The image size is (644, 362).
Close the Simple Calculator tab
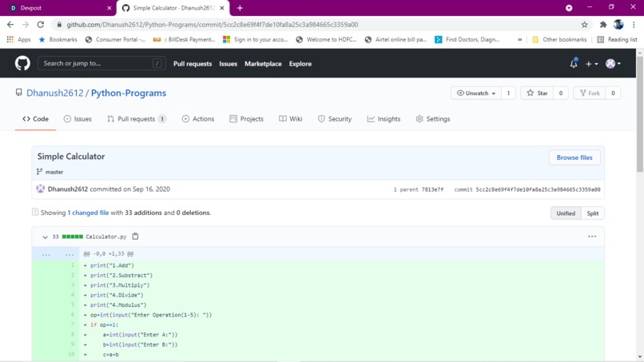(x=222, y=8)
